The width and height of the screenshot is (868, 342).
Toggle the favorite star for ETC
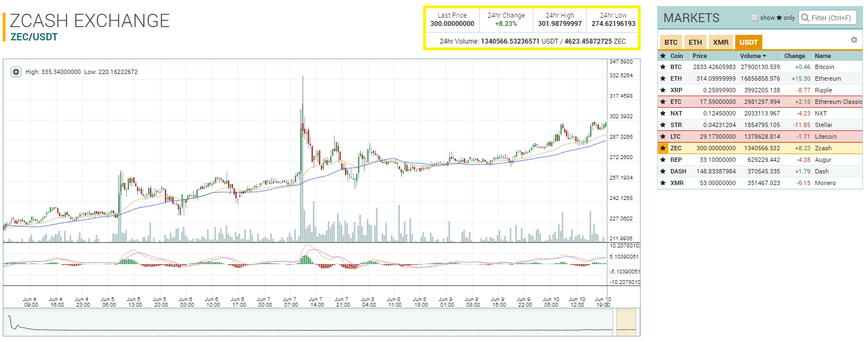pos(663,102)
